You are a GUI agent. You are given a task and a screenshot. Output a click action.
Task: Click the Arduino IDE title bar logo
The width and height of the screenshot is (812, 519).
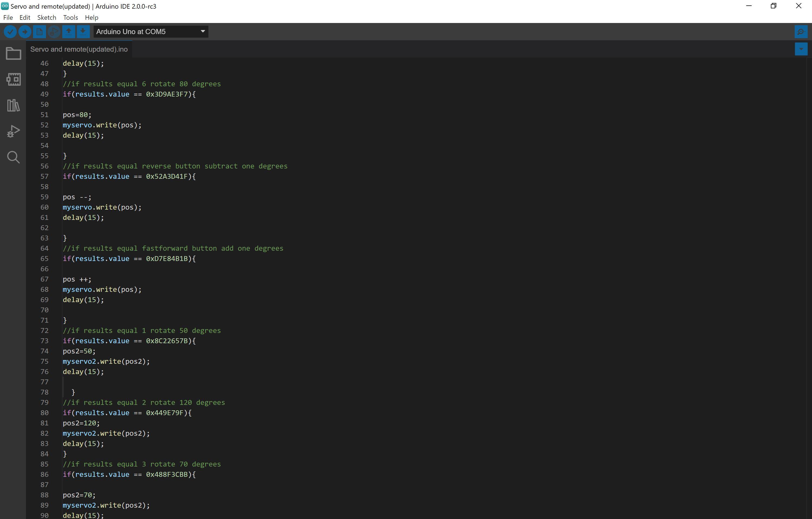[5, 6]
